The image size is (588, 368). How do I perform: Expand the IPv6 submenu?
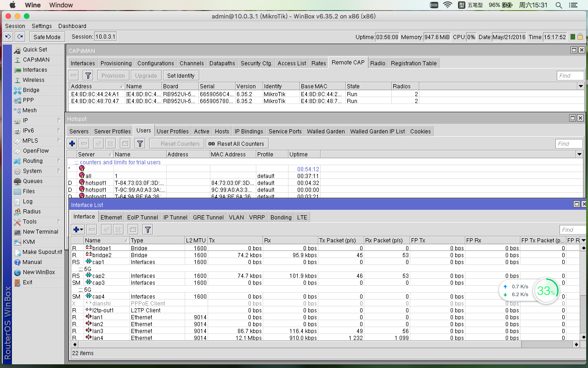59,130
